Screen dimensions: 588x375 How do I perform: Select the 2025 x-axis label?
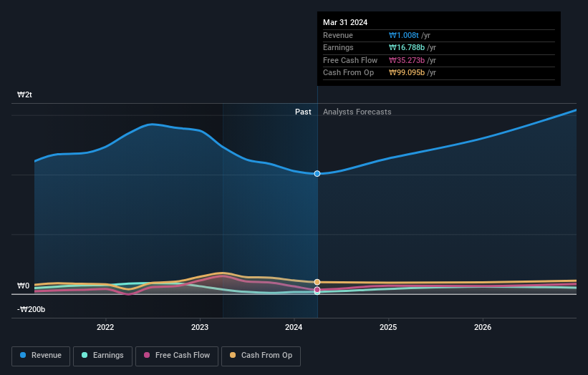[388, 327]
